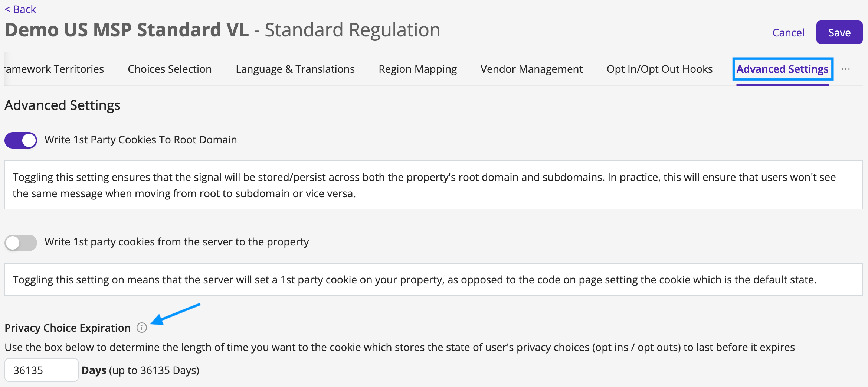Screen dimensions: 868x387
Task: Select the expiration days input field
Action: point(41,370)
